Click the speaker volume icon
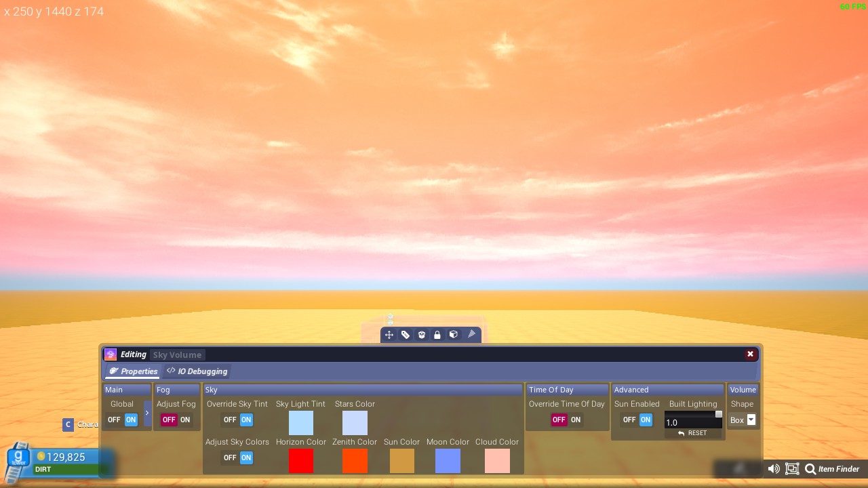 (x=773, y=469)
